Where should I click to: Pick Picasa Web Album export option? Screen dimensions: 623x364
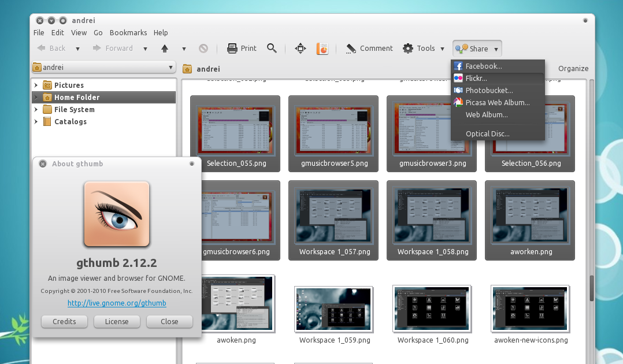(x=497, y=102)
